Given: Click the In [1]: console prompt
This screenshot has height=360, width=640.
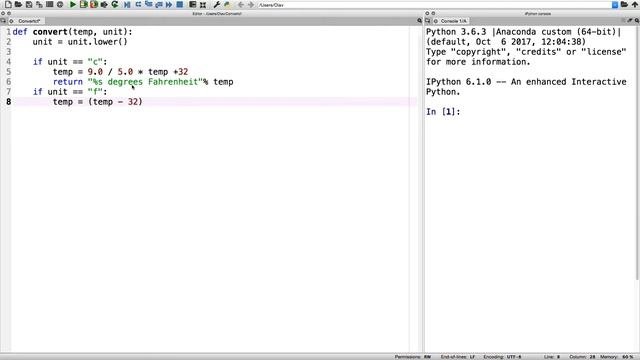Looking at the screenshot, I should pos(443,112).
